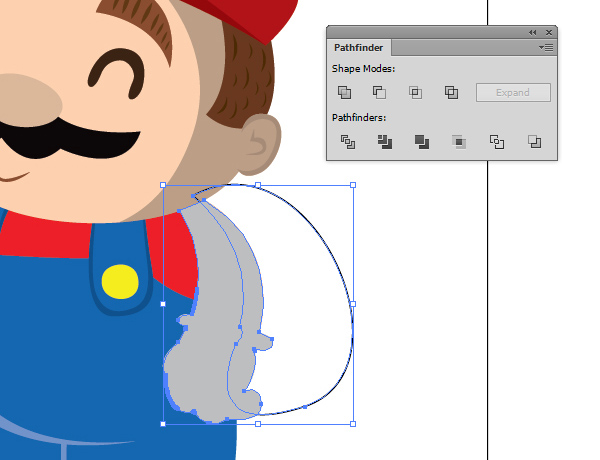Close the Pathfinder panel
The width and height of the screenshot is (600, 460).
[x=549, y=32]
